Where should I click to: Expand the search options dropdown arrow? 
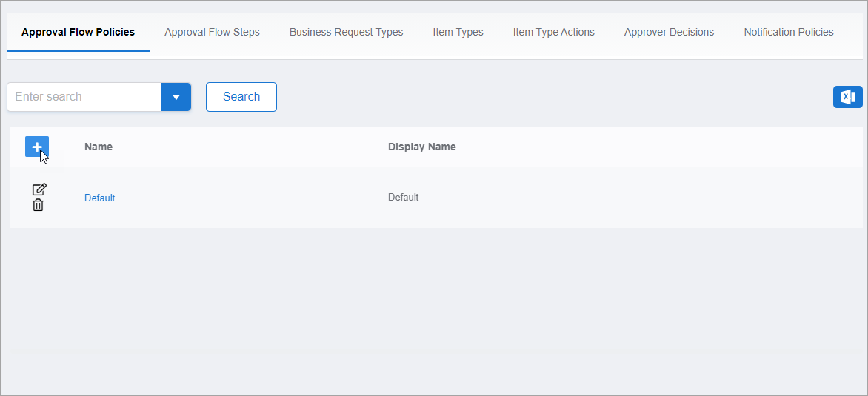click(x=176, y=97)
